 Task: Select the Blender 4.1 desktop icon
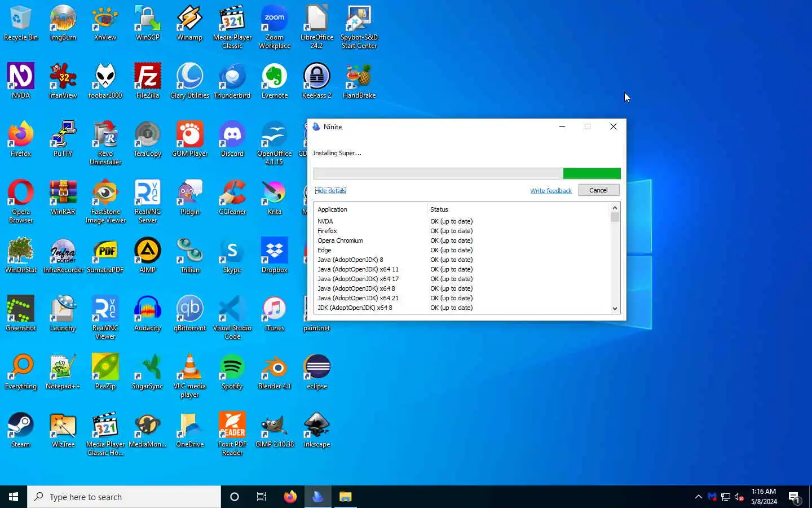tap(275, 371)
